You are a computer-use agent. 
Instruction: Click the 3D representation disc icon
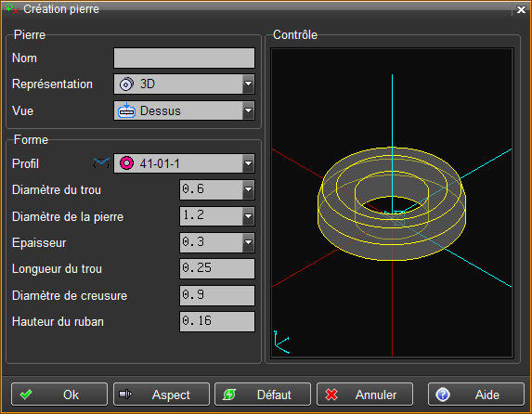pyautogui.click(x=126, y=84)
